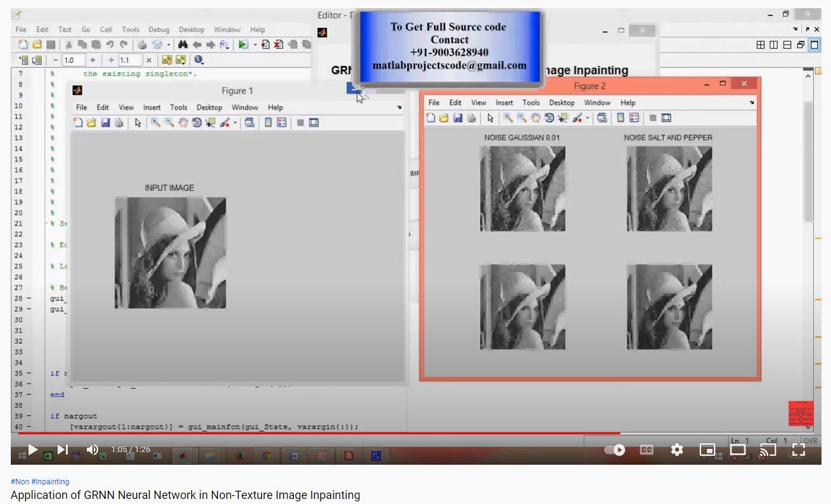This screenshot has width=831, height=504.
Task: Click the binoculars Find icon in Editor
Action: click(182, 44)
